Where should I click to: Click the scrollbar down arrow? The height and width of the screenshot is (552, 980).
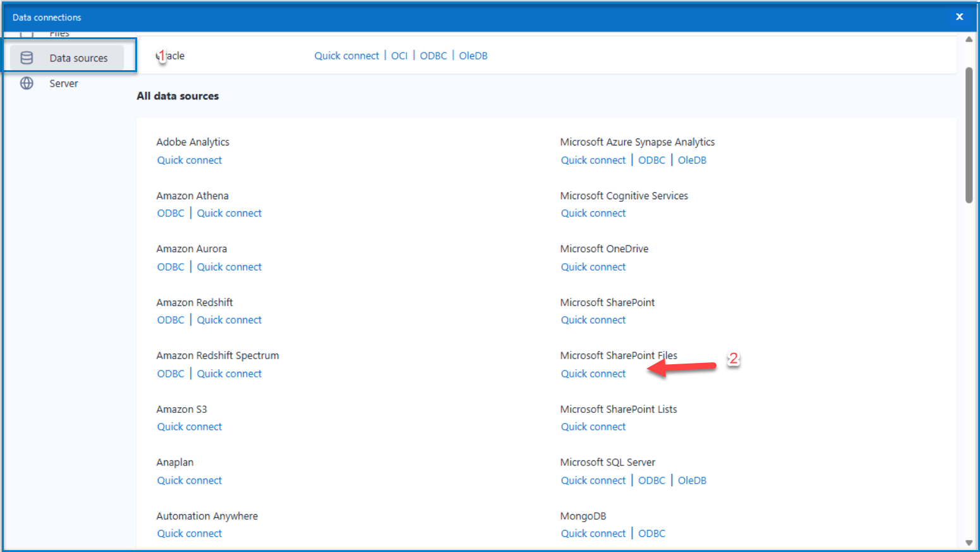pos(969,543)
